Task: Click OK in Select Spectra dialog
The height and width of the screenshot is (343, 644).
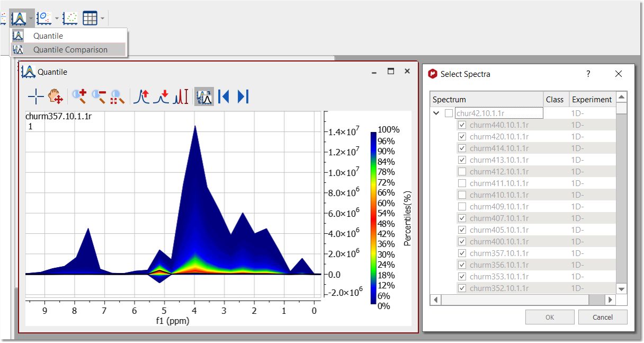Action: (550, 317)
